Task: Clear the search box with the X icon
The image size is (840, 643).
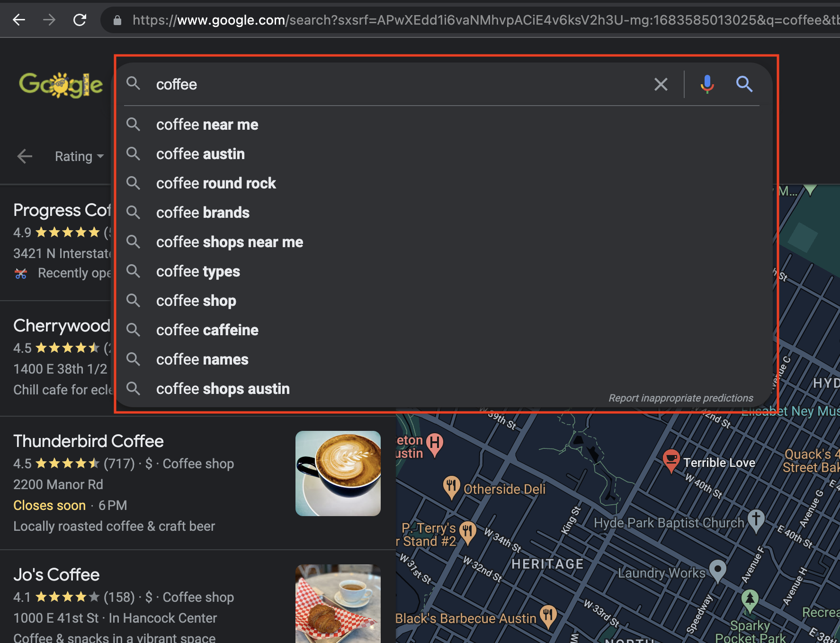Action: [x=661, y=84]
